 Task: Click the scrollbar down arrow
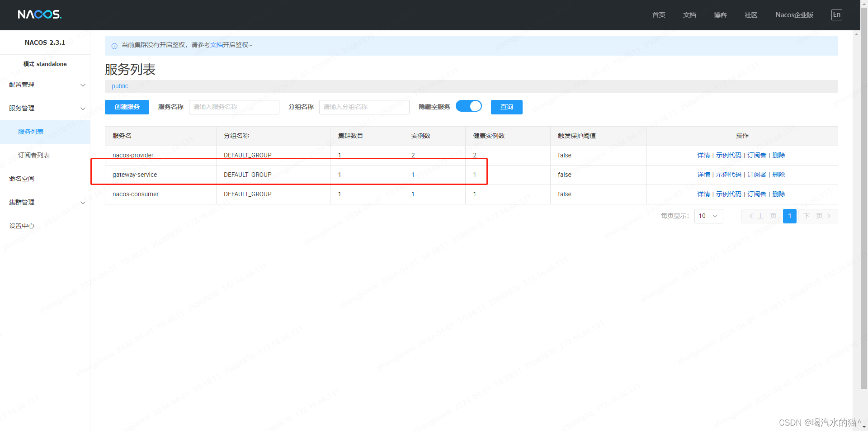pyautogui.click(x=864, y=426)
